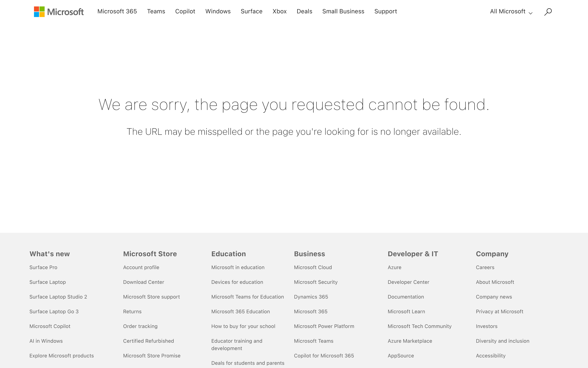The width and height of the screenshot is (588, 368).
Task: Open Microsoft in education link
Action: pyautogui.click(x=238, y=267)
